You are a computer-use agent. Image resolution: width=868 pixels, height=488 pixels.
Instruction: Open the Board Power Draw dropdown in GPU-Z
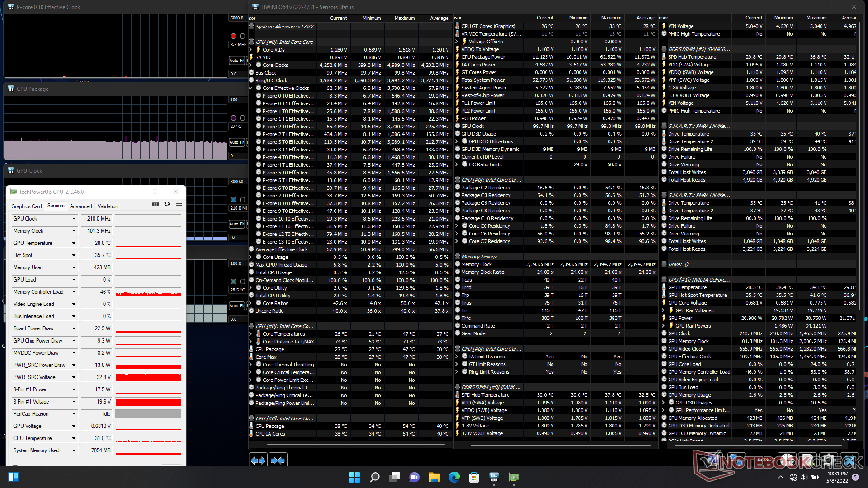(74, 328)
